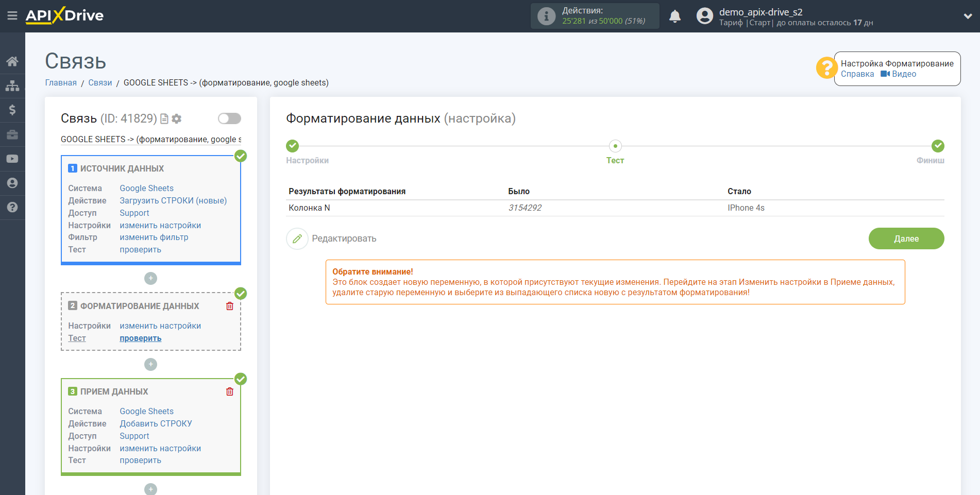Select the value 3154292
Viewport: 980px width, 495px height.
click(x=525, y=208)
